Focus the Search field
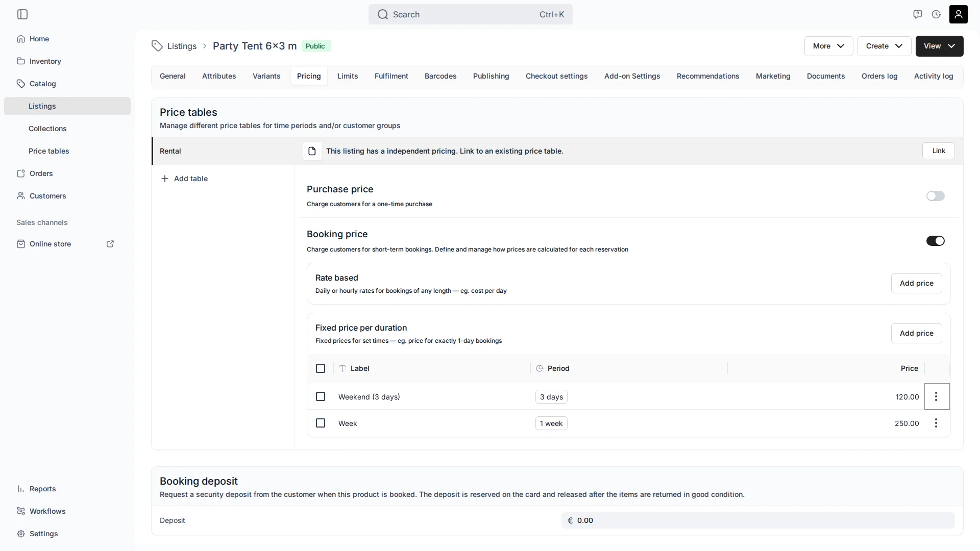Viewport: 980px width, 551px height. coord(471,14)
